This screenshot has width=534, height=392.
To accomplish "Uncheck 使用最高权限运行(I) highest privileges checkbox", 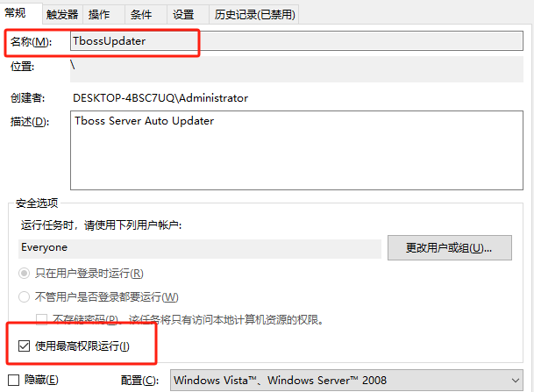I will click(x=24, y=348).
